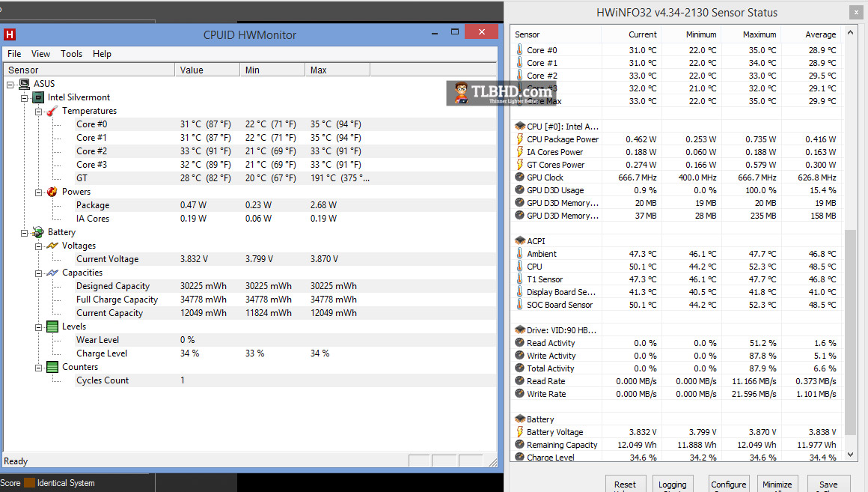Select the Wear Level row
Image resolution: width=868 pixels, height=492 pixels.
click(286, 340)
